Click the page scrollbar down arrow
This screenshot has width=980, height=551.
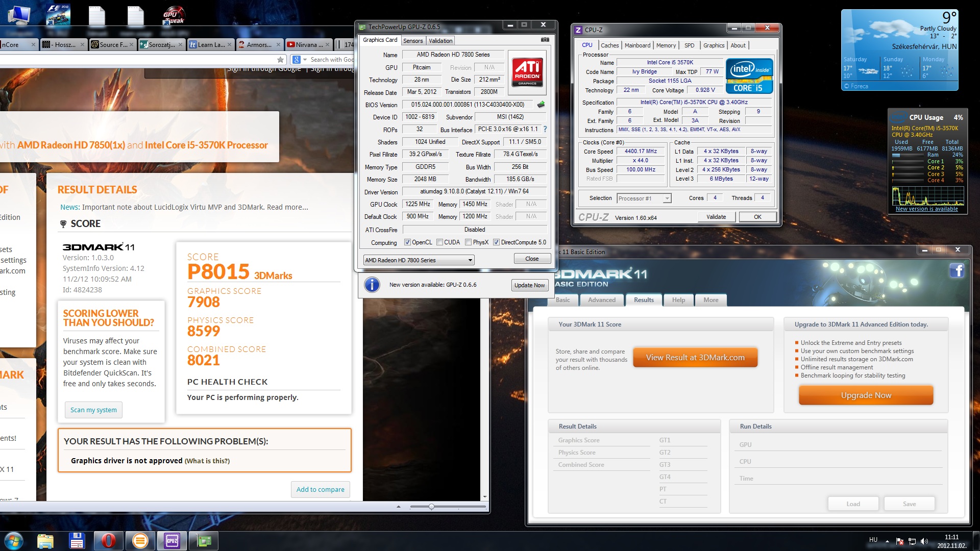484,496
